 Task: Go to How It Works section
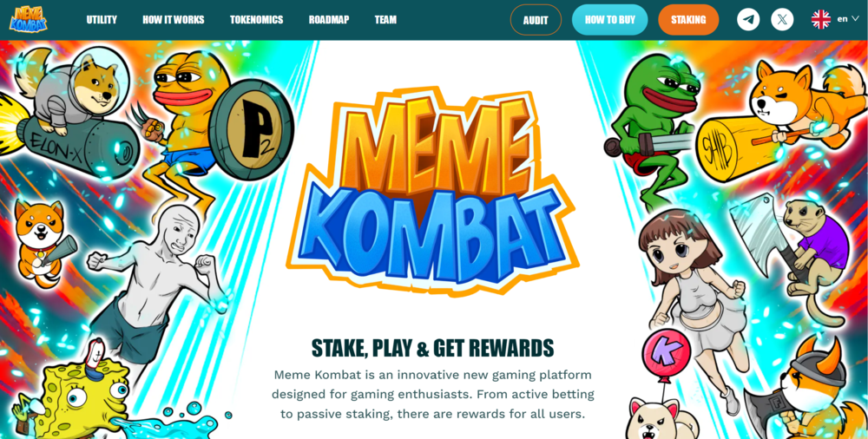[x=174, y=20]
